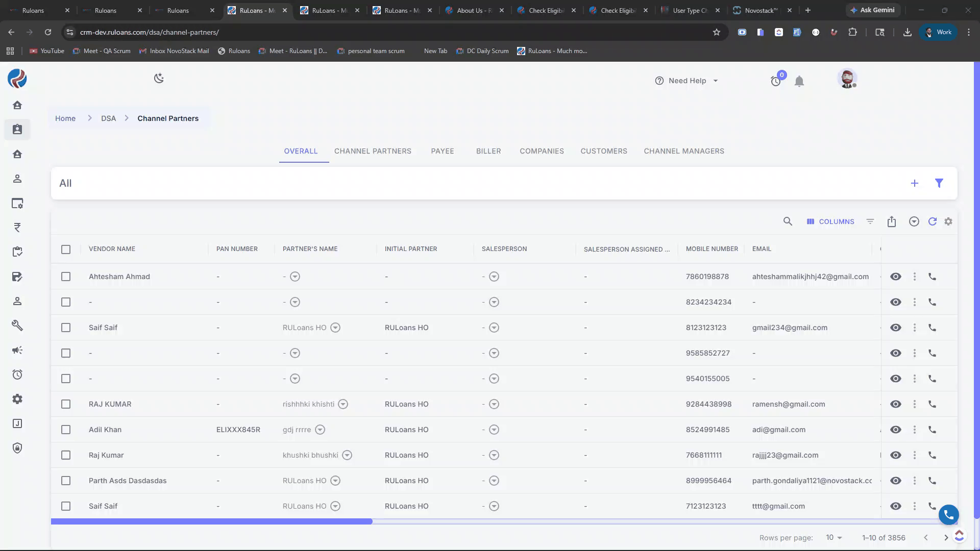Image resolution: width=980 pixels, height=551 pixels.
Task: Open the table search magnifier
Action: click(x=788, y=221)
